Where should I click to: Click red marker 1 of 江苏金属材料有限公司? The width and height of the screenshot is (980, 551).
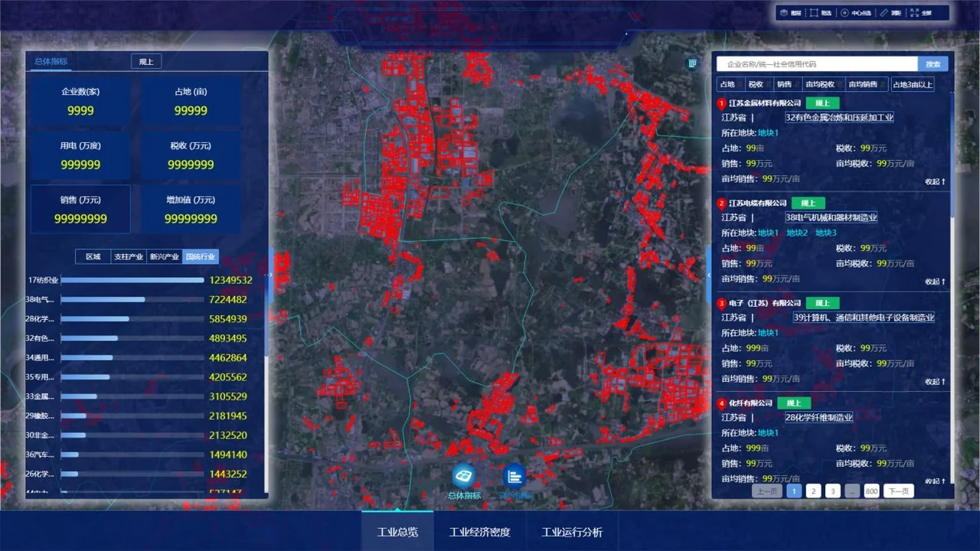[721, 103]
